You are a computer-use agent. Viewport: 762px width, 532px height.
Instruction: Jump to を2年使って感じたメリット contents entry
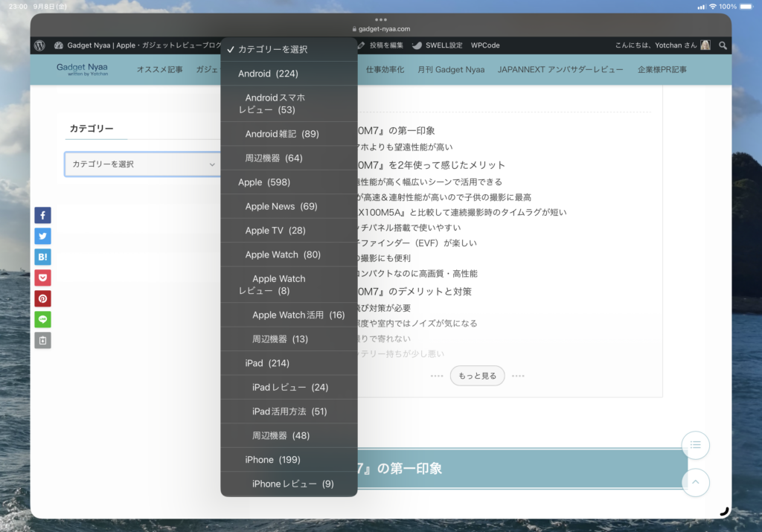432,165
